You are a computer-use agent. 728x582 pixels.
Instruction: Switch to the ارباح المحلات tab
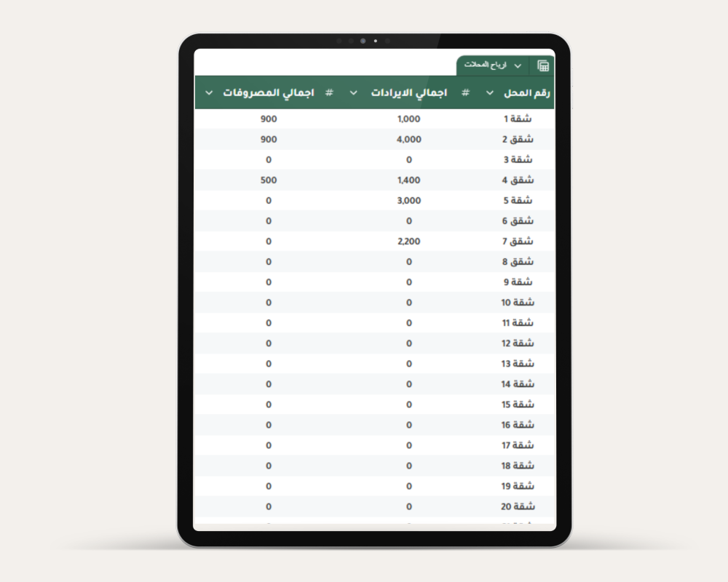click(486, 66)
